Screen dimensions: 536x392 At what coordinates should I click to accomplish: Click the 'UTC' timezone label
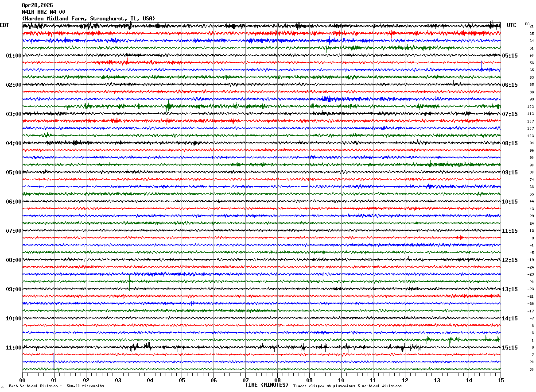512,25
